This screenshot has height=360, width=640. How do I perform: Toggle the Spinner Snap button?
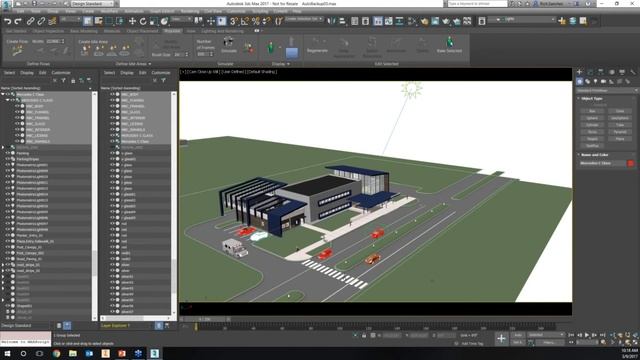pyautogui.click(x=266, y=21)
